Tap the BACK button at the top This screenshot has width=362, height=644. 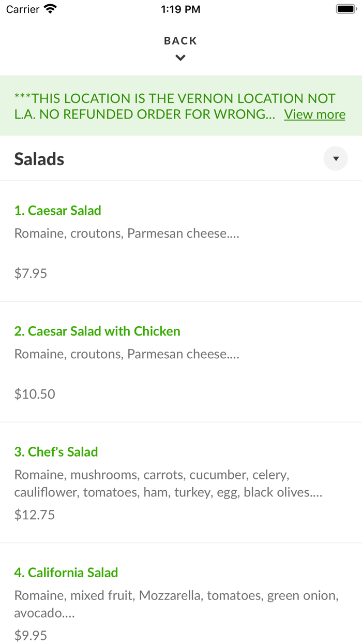pyautogui.click(x=180, y=40)
